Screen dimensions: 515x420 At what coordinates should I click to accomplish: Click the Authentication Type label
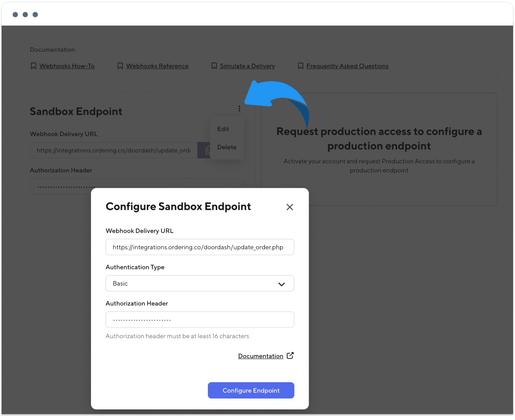pyautogui.click(x=135, y=267)
